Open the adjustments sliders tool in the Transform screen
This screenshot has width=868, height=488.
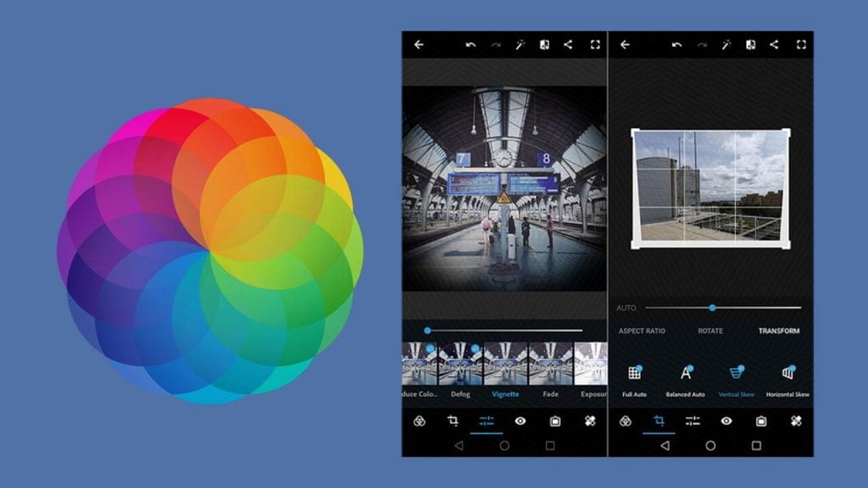click(x=693, y=421)
